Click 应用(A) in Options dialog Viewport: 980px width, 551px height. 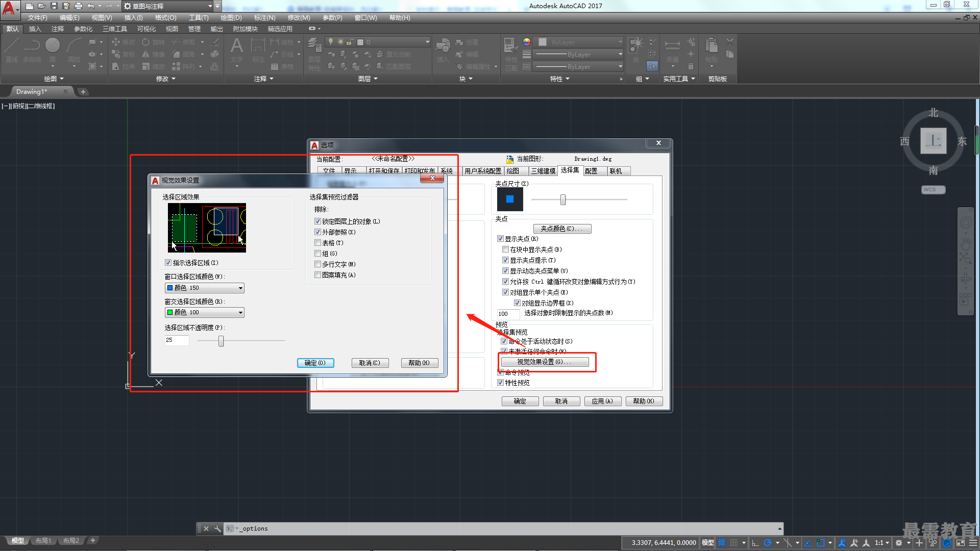[602, 401]
